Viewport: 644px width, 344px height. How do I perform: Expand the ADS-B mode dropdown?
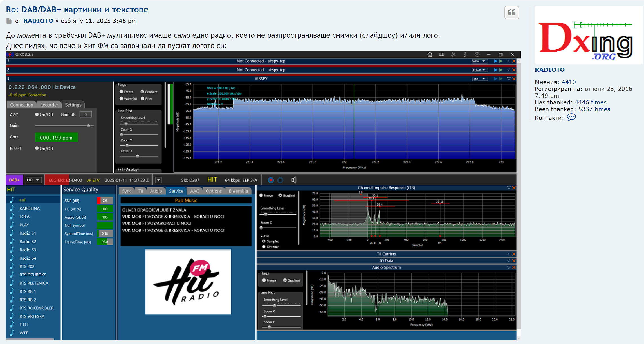[x=479, y=70]
